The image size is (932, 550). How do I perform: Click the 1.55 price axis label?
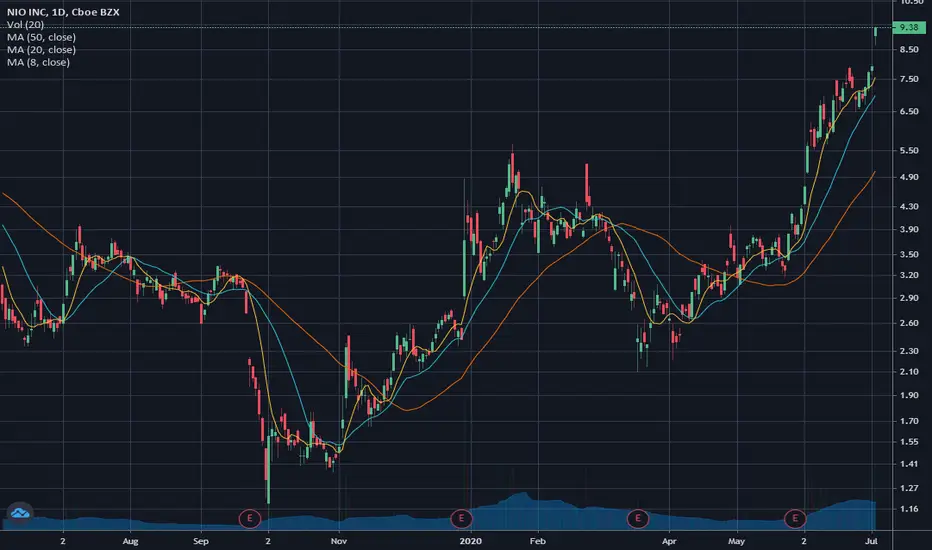(909, 441)
